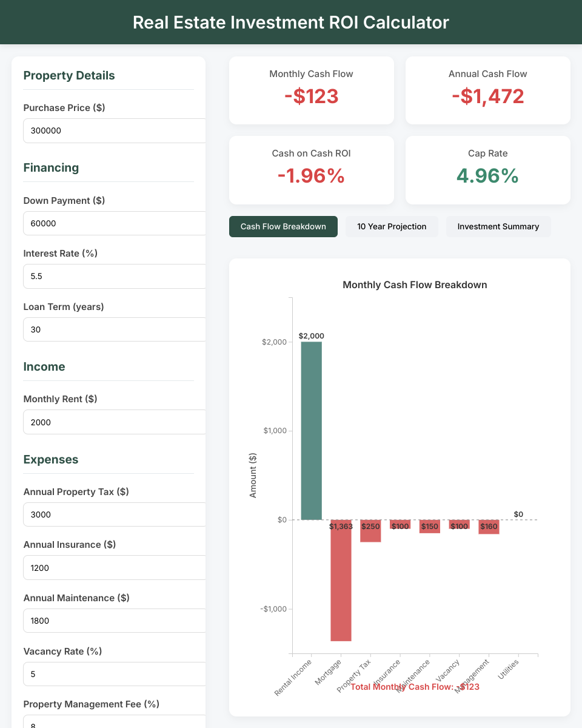The image size is (582, 728).
Task: Click the green Rental Income bar
Action: tap(312, 431)
